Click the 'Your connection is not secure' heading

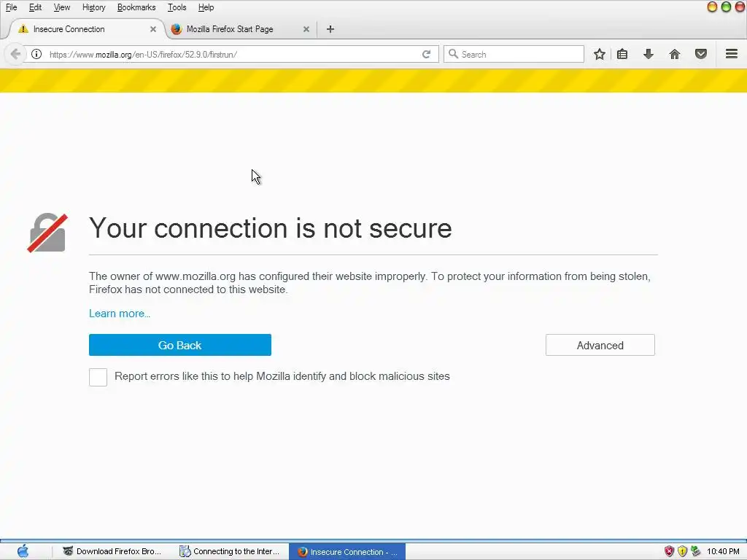(x=271, y=228)
